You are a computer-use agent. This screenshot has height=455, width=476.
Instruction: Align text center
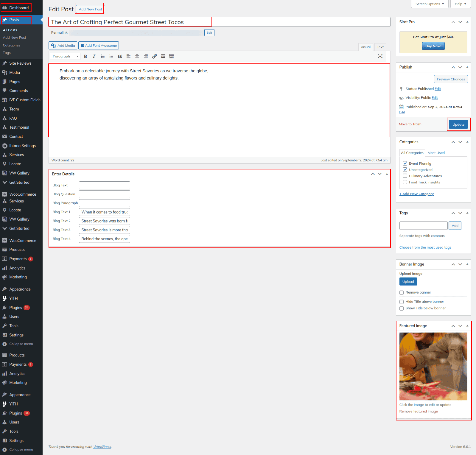point(137,56)
